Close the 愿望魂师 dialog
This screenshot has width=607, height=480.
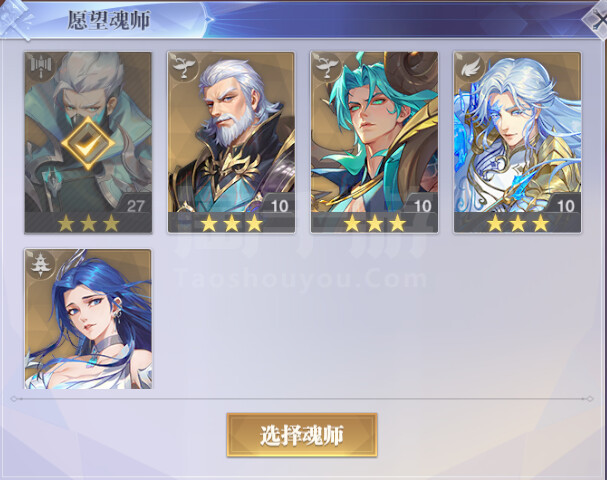pos(598,19)
